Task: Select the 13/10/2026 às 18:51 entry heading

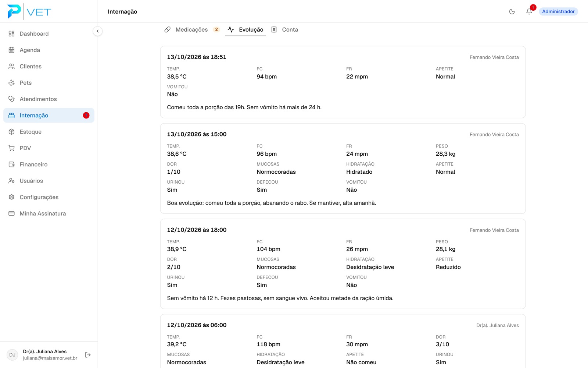Action: pos(197,57)
